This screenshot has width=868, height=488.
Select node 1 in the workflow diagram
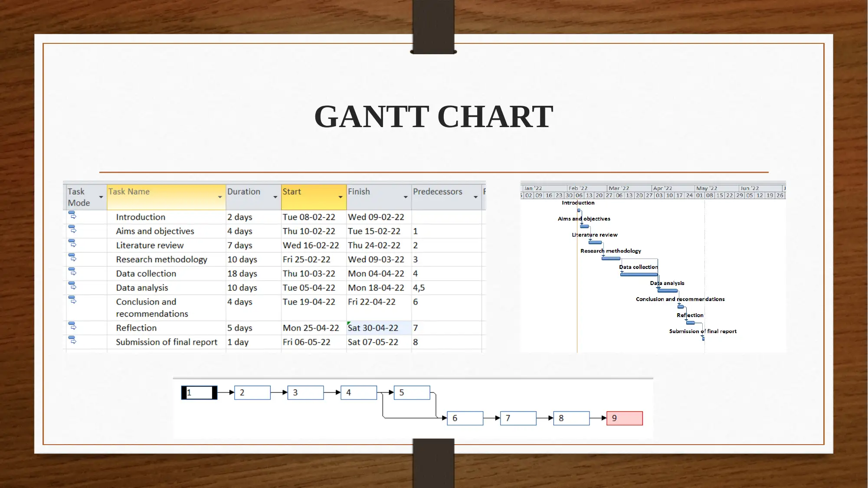pos(200,392)
